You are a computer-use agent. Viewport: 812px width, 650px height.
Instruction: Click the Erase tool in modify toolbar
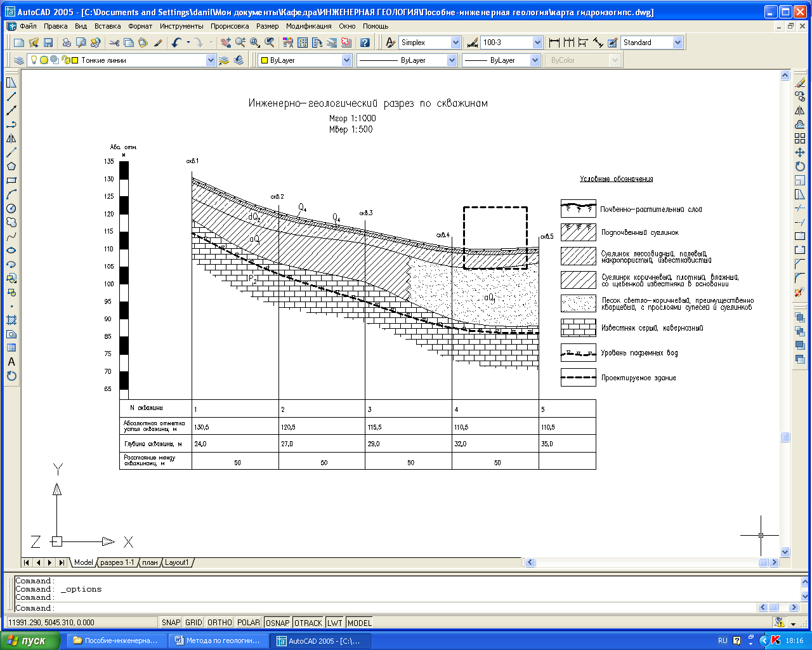(x=800, y=83)
